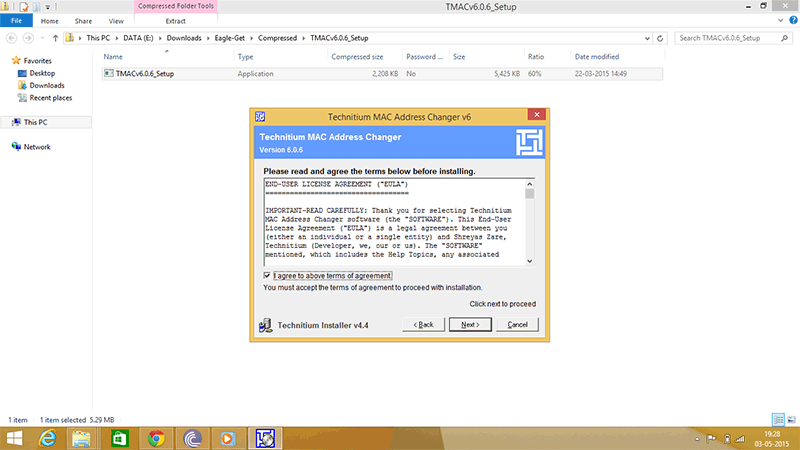
Task: Open the Windows Store taskbar icon
Action: tap(119, 437)
